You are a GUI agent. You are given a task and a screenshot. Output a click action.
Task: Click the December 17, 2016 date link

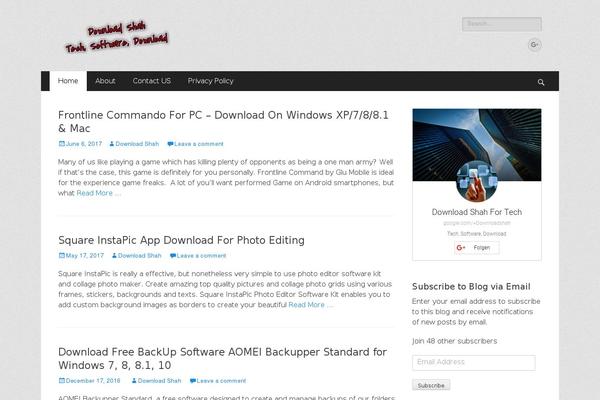(x=93, y=381)
